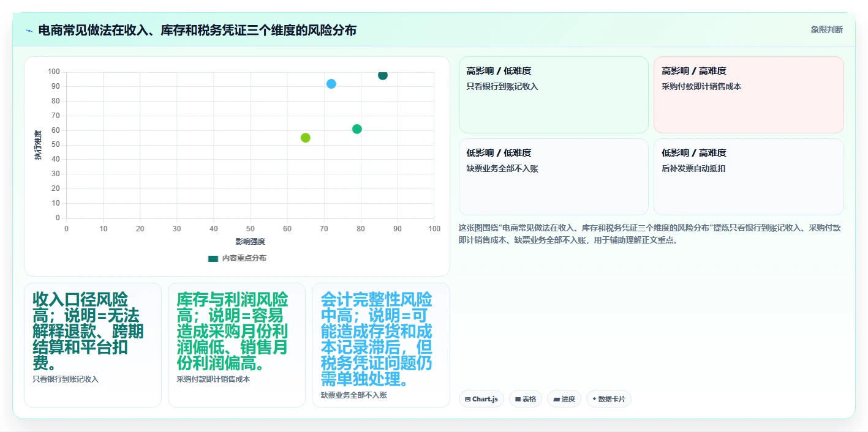Viewport: 868px width, 432px height.
Task: Select the blue scatter point
Action: (331, 84)
